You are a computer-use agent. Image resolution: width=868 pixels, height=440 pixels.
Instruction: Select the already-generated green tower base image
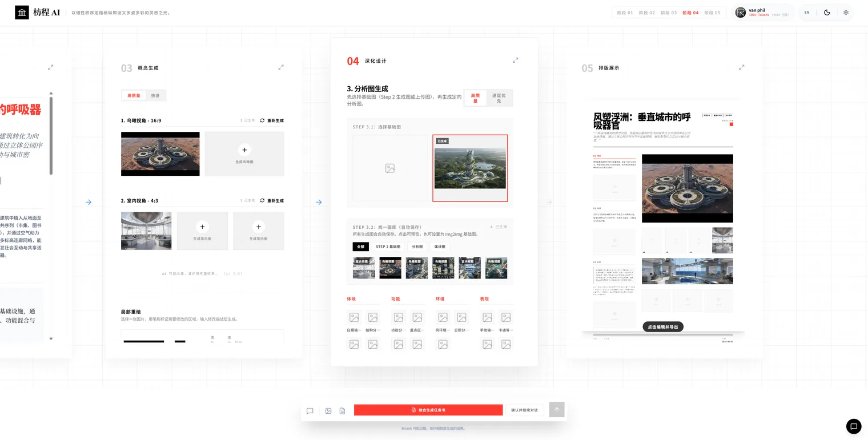click(x=470, y=168)
